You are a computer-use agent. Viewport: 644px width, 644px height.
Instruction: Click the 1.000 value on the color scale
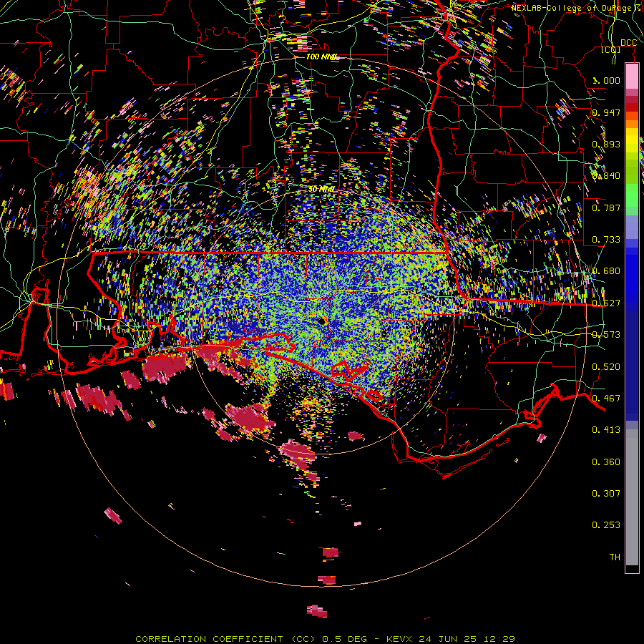(606, 80)
